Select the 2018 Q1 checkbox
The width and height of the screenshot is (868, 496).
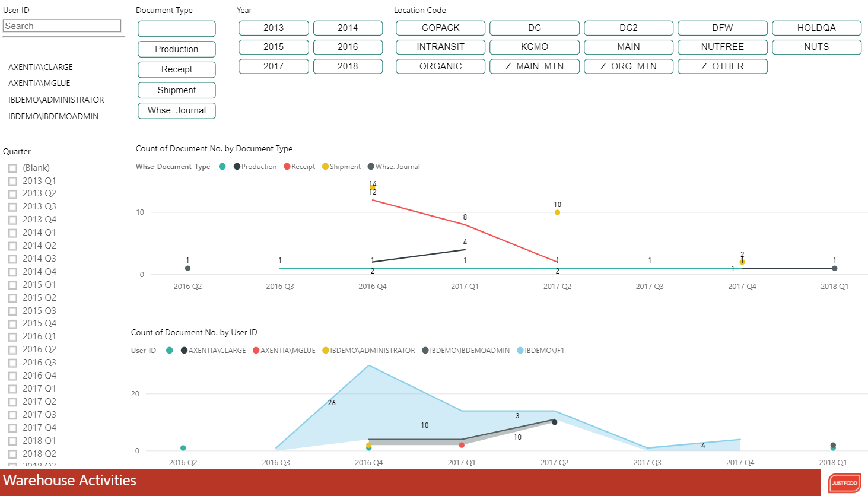(12, 441)
